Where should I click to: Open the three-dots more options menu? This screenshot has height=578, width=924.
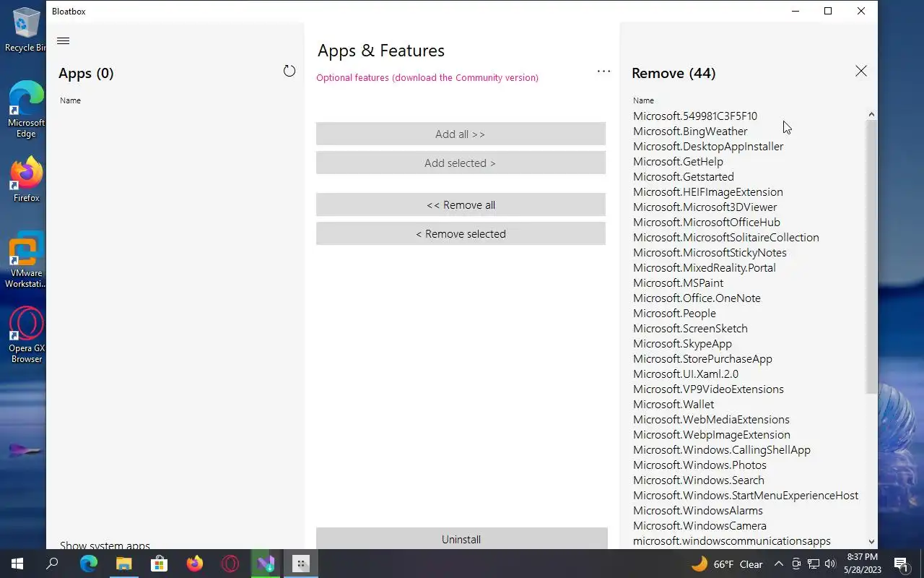(603, 72)
